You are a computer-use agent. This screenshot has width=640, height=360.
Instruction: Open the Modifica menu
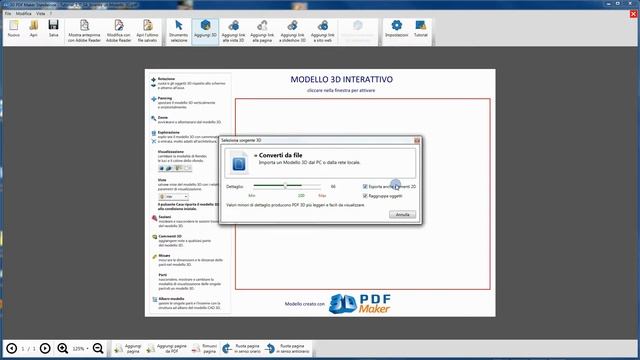[x=24, y=13]
